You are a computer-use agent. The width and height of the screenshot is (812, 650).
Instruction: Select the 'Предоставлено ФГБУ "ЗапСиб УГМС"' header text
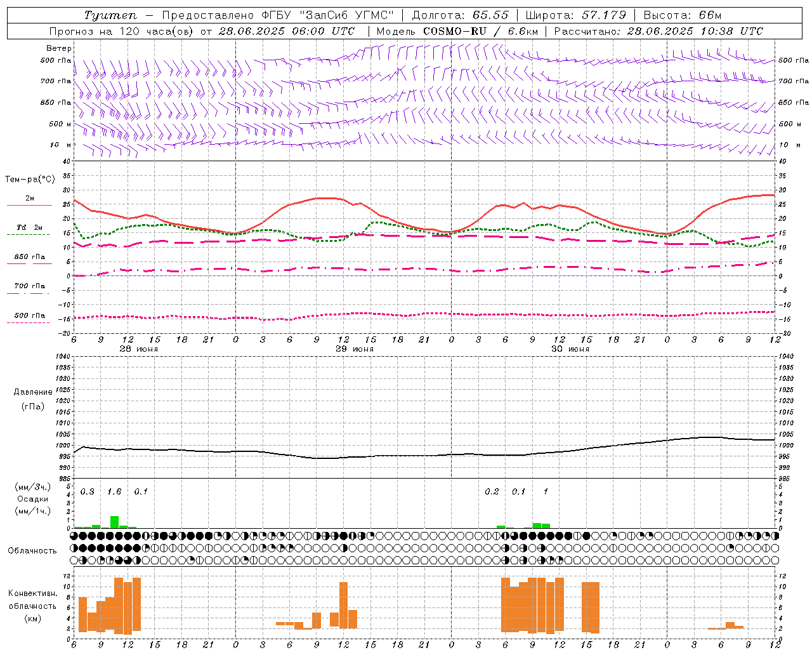coord(278,15)
